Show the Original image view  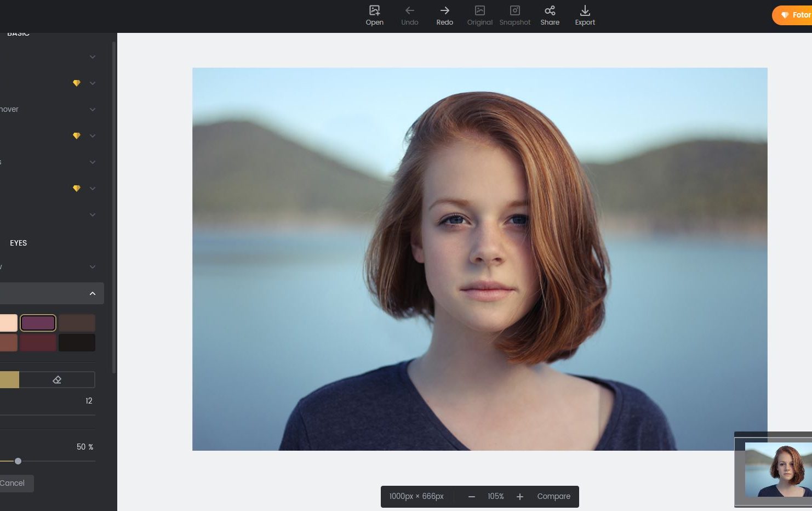[x=479, y=15]
